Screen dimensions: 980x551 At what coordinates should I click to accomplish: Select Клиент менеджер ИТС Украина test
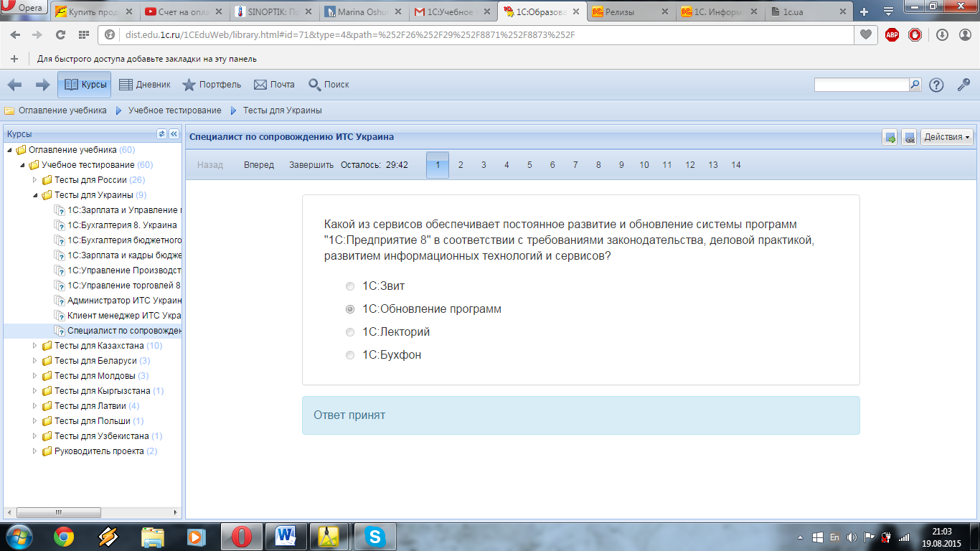pyautogui.click(x=124, y=316)
